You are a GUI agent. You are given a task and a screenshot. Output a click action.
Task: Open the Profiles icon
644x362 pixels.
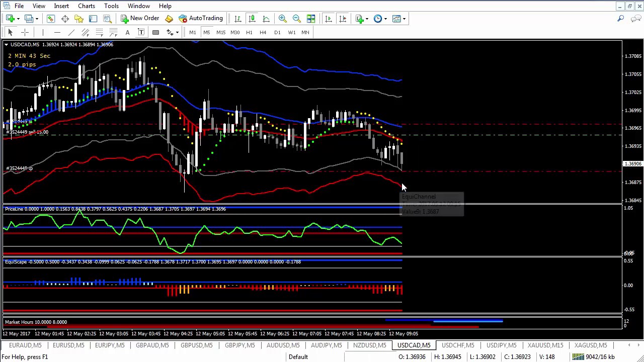(29, 19)
